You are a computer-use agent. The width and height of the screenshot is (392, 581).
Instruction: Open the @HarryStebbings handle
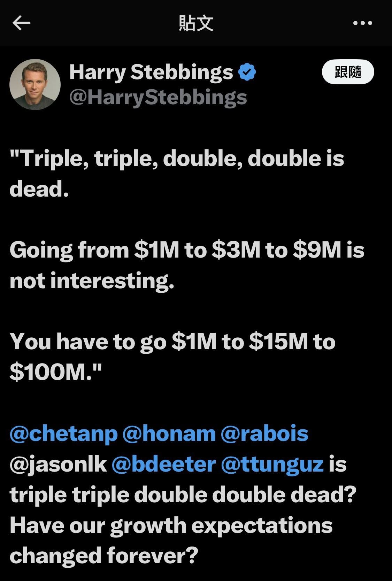(x=158, y=97)
